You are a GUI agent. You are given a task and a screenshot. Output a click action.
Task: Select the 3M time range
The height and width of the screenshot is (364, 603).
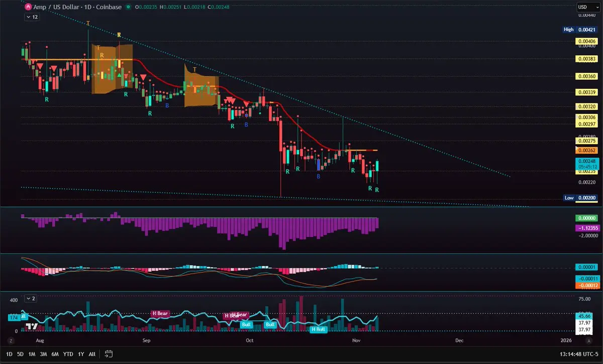[43, 354]
